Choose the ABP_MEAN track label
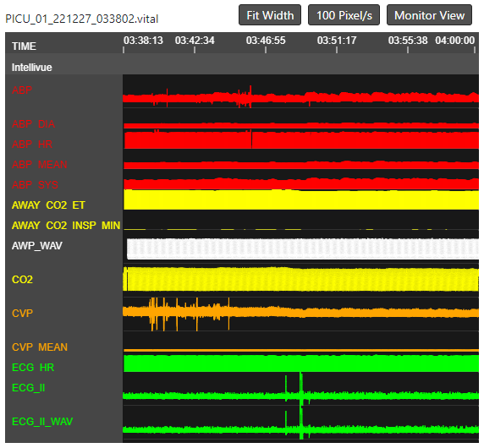Viewport: 484px width, 448px height. click(40, 165)
